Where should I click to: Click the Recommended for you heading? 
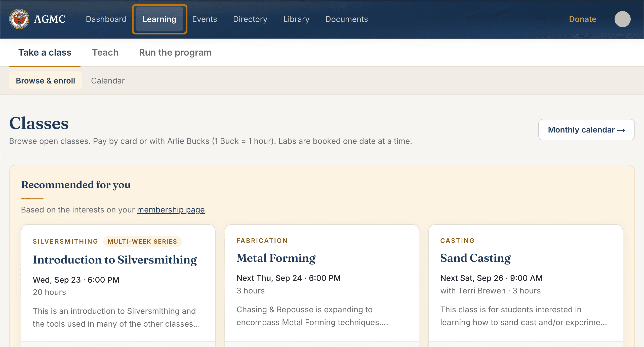tap(76, 185)
